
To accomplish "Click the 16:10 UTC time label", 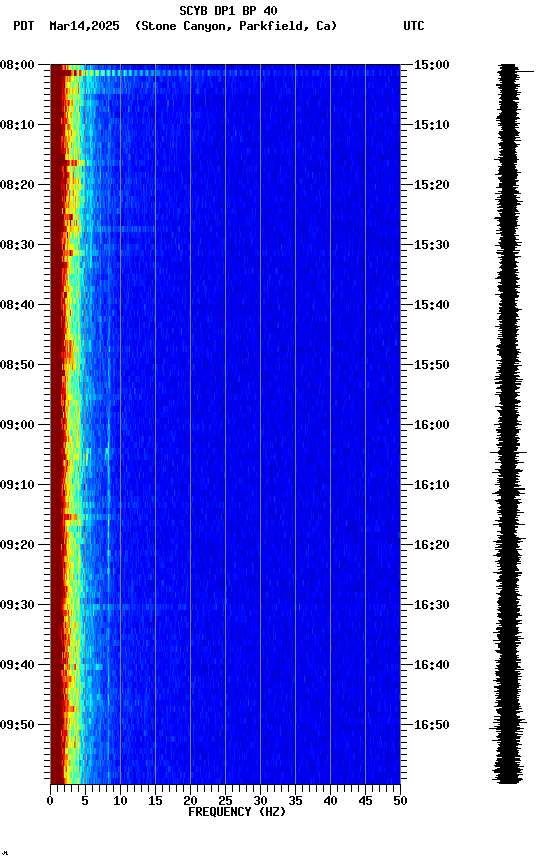I will click(x=431, y=485).
